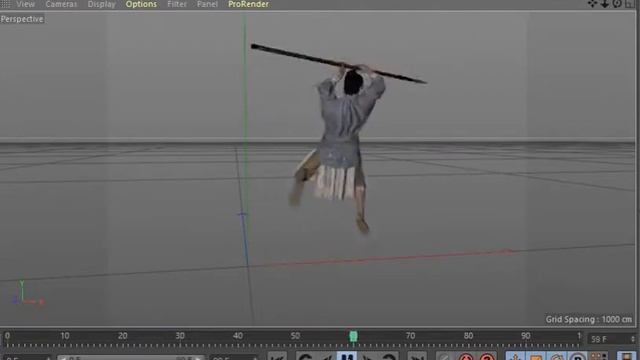Click the move camera navigation icon

pos(592,4)
